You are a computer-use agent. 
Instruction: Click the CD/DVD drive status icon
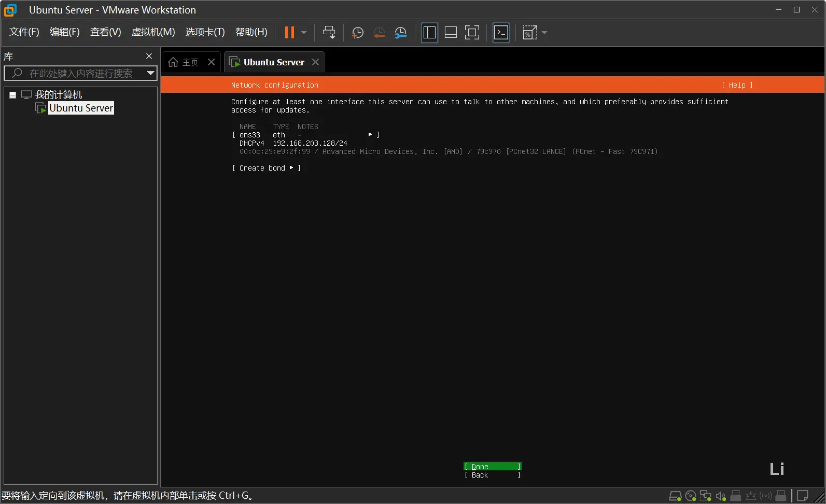pyautogui.click(x=690, y=496)
